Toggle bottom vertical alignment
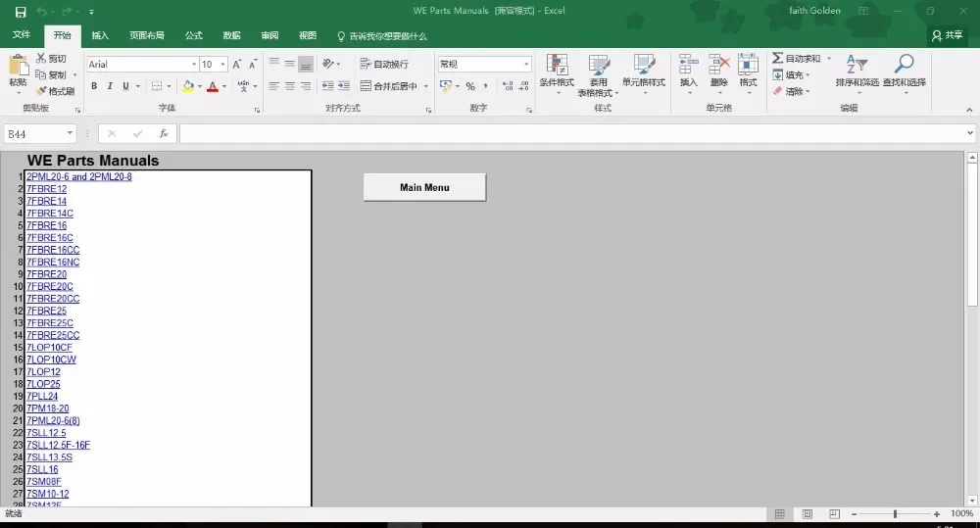The height and width of the screenshot is (528, 980). 306,64
